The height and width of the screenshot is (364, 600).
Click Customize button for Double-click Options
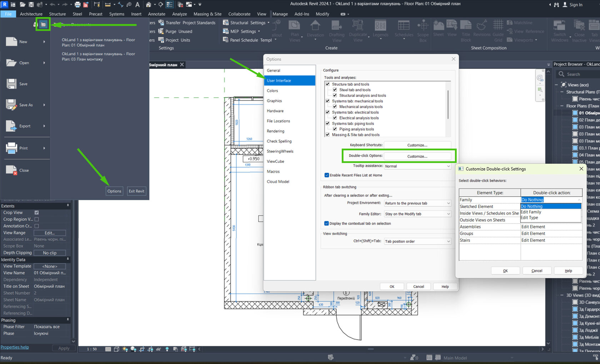pyautogui.click(x=417, y=156)
